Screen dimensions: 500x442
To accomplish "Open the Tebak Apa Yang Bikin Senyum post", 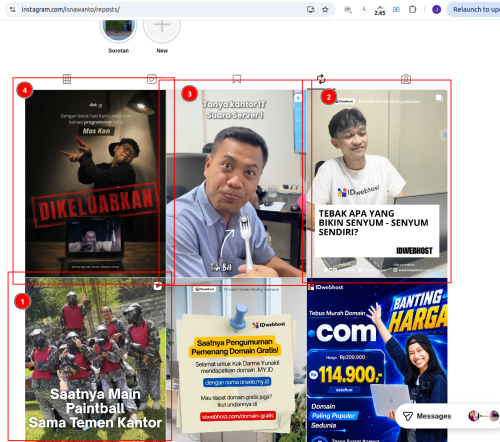I will coord(377,183).
